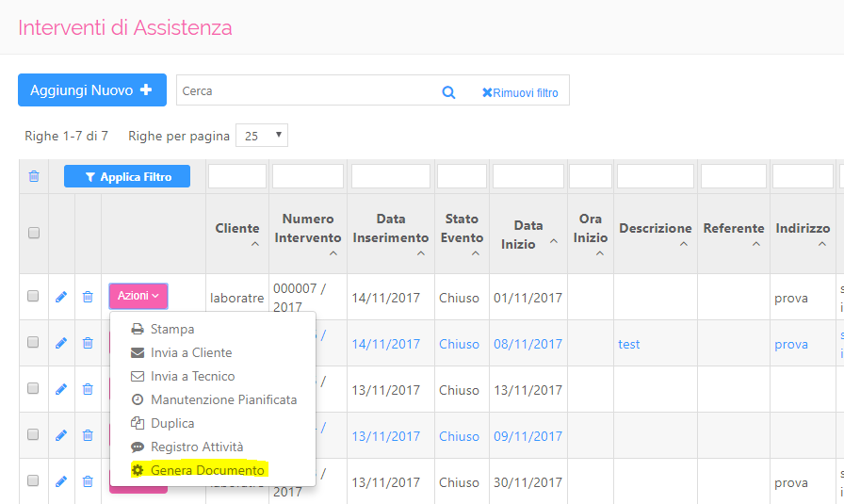Viewport: 844px width, 504px height.
Task: Check the row with Data Inizio 13/11/2017
Action: pyautogui.click(x=33, y=388)
